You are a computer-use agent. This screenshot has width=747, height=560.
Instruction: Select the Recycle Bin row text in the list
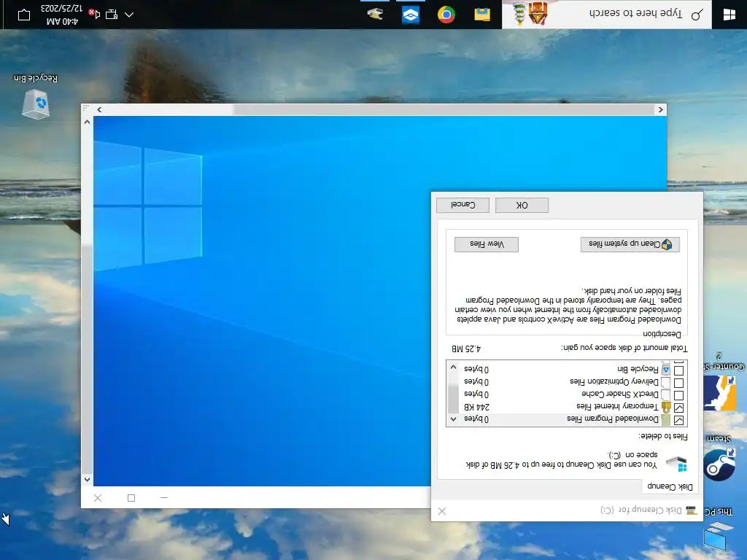638,369
